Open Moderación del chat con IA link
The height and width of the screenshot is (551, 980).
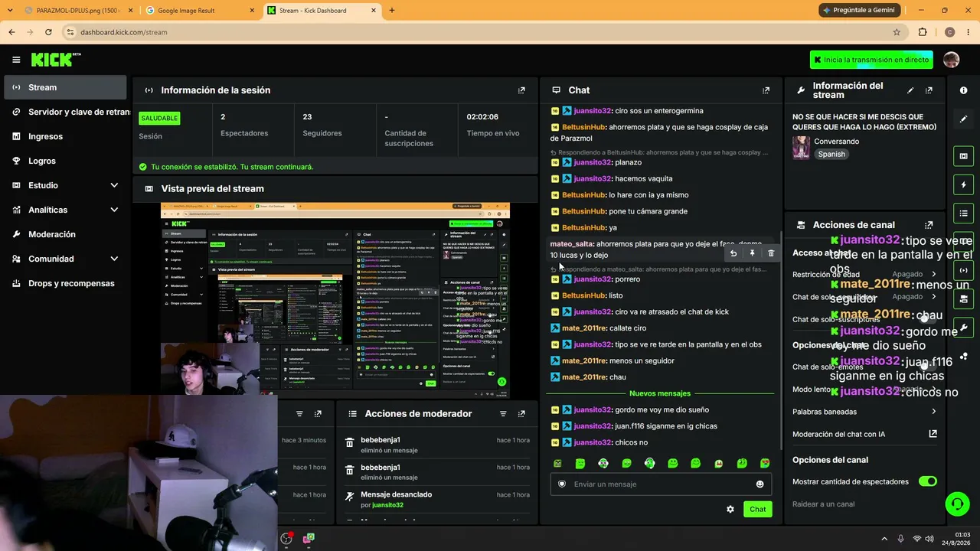pyautogui.click(x=864, y=434)
